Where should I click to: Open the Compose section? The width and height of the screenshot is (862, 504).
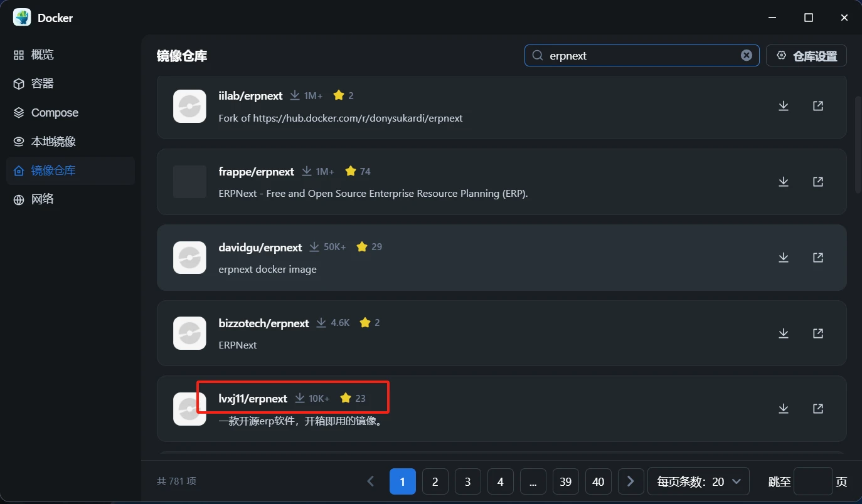(x=70, y=113)
